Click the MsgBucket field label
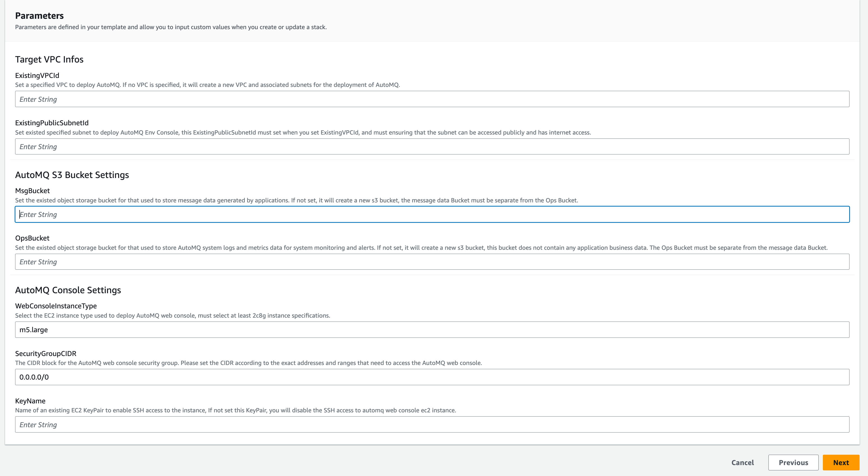 point(32,191)
